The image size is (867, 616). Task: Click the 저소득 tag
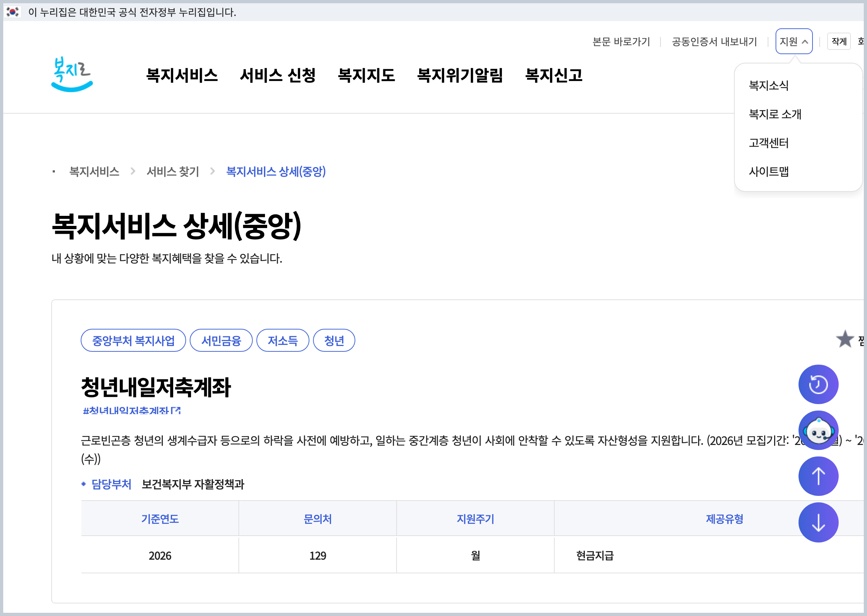coord(283,340)
